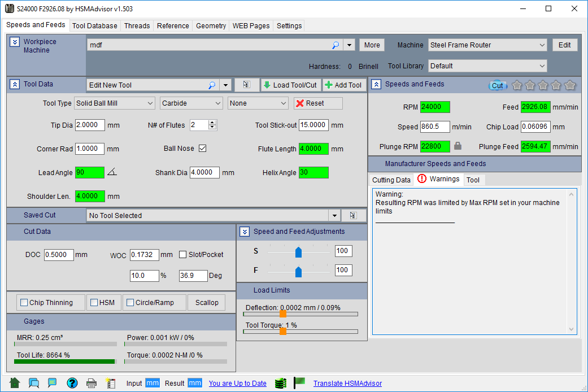588x392 pixels.
Task: Click the green flag icon
Action: 299,383
